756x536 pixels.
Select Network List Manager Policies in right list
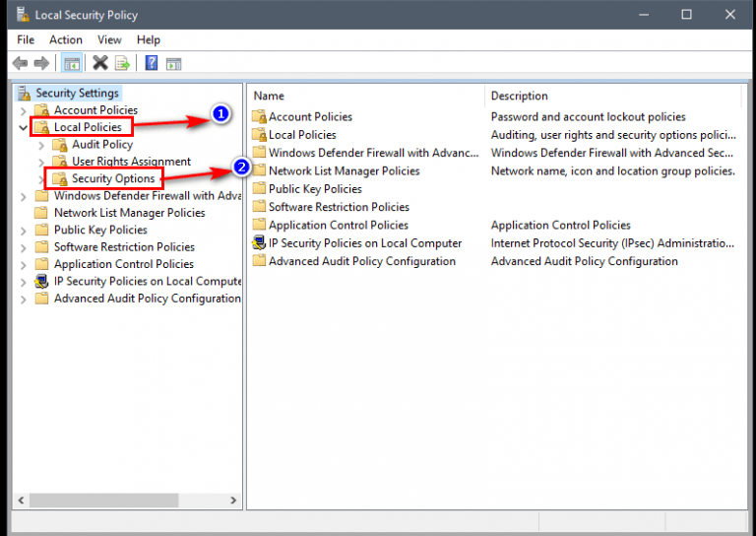[345, 170]
